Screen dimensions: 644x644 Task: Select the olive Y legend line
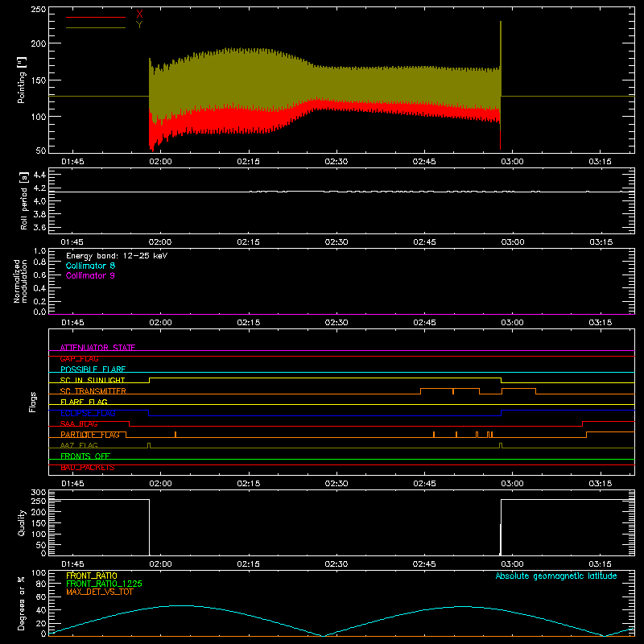pos(96,27)
